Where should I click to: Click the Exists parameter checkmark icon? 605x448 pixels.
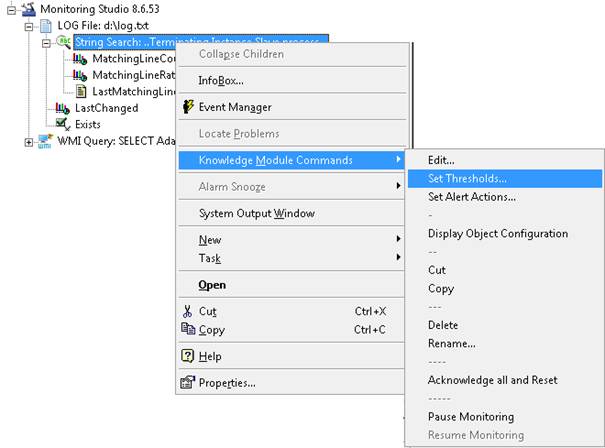(x=63, y=124)
